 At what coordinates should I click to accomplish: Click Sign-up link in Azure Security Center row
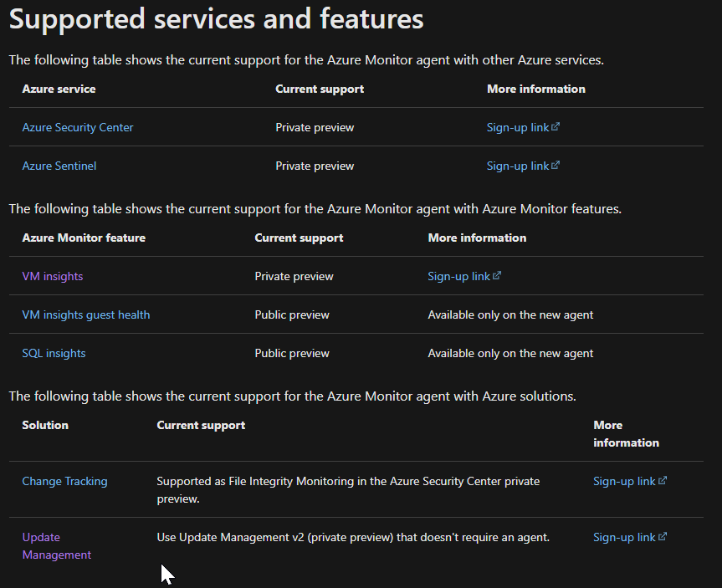coord(517,126)
